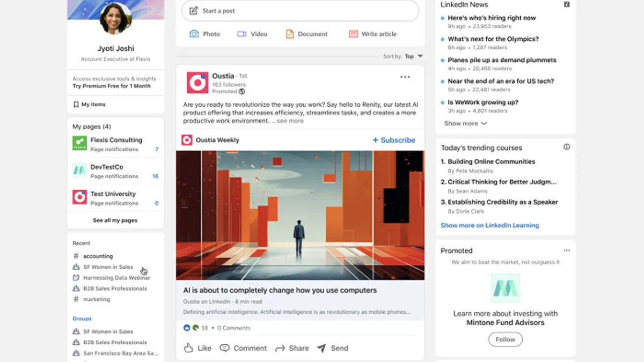Viewport: 644px width, 362px height.
Task: Click Today's trending courses info icon
Action: coord(567,147)
